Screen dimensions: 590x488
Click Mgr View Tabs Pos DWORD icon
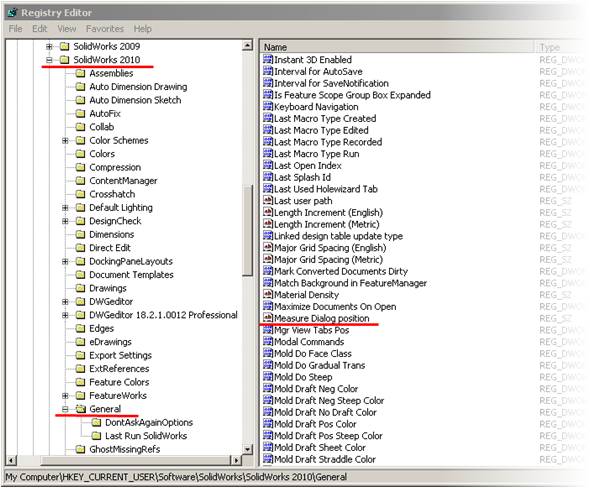(x=268, y=330)
